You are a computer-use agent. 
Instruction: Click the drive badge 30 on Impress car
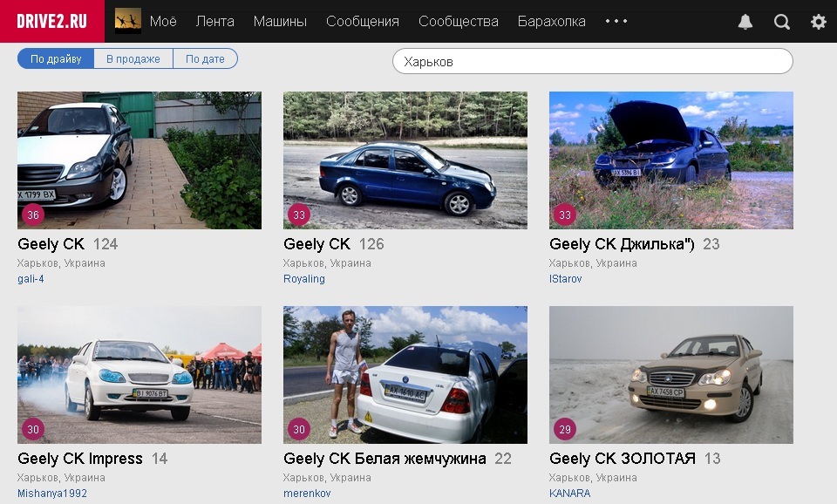[33, 429]
